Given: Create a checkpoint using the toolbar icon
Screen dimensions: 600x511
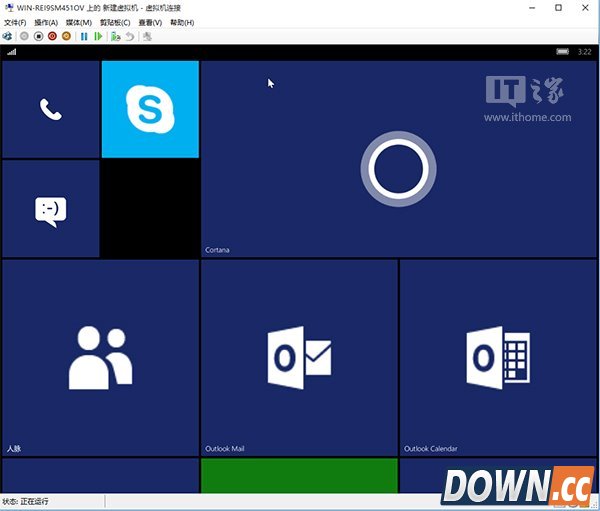Looking at the screenshot, I should pyautogui.click(x=116, y=36).
